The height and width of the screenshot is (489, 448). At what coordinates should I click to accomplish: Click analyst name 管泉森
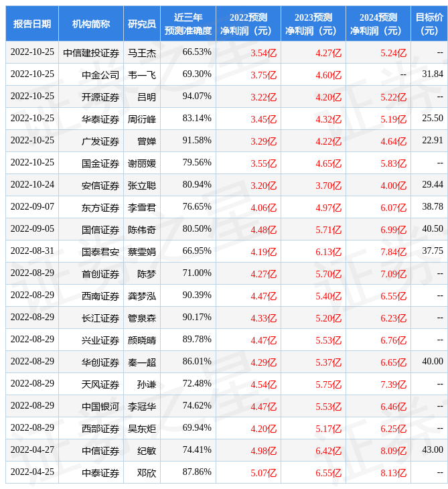(142, 318)
